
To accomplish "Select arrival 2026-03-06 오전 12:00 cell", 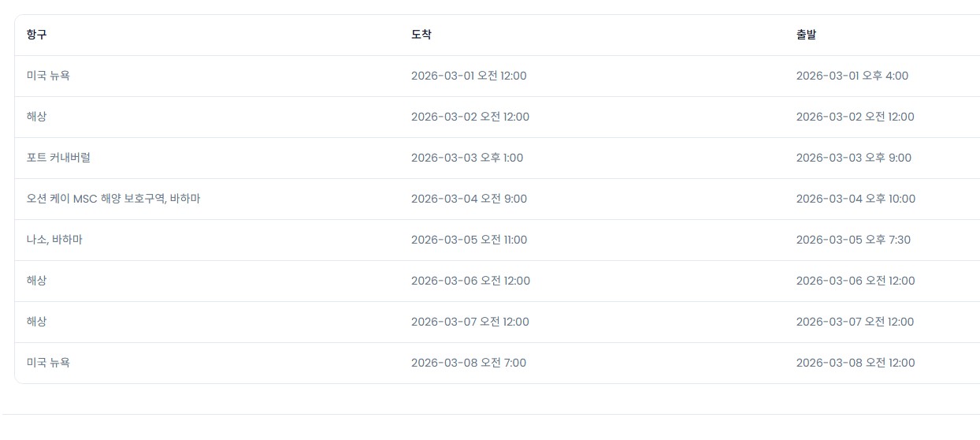I will (x=470, y=281).
